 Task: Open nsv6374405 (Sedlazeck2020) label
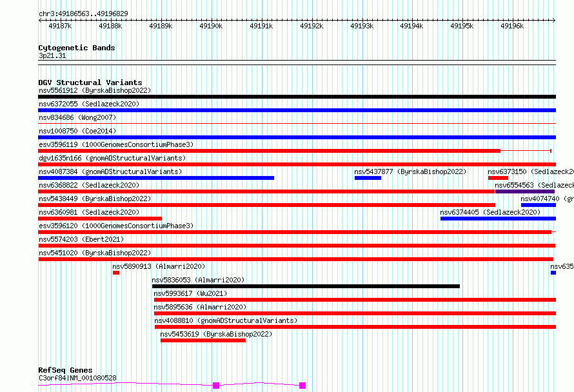[x=490, y=212]
